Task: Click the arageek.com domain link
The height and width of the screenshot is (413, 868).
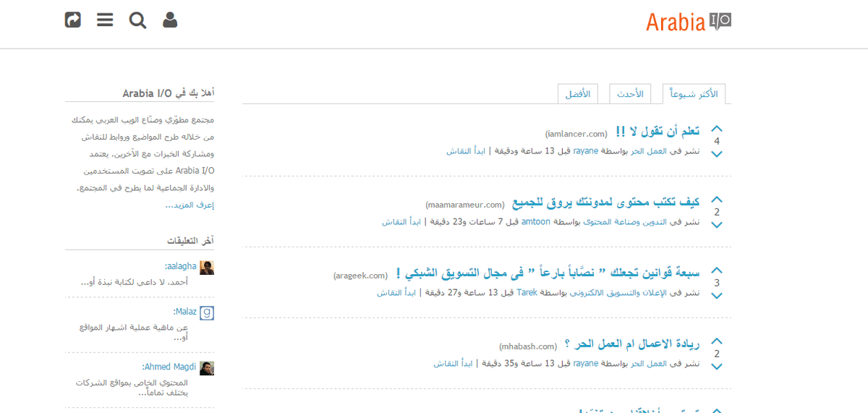Action: (x=361, y=276)
